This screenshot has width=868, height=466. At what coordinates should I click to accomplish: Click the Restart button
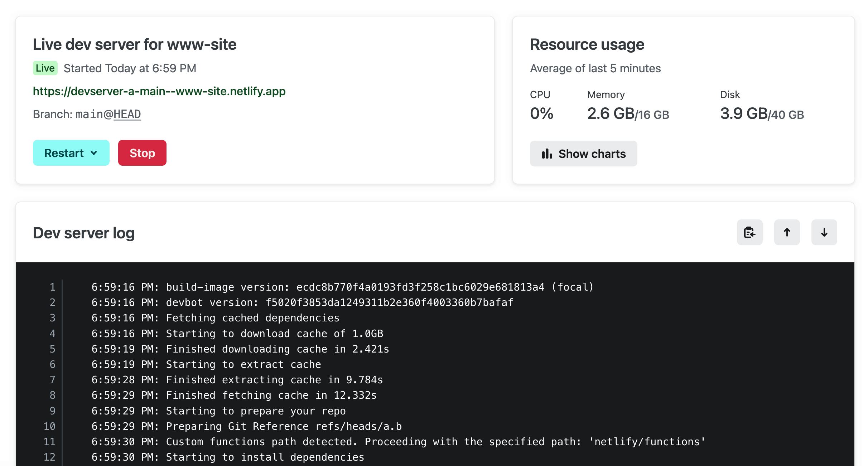click(x=71, y=153)
